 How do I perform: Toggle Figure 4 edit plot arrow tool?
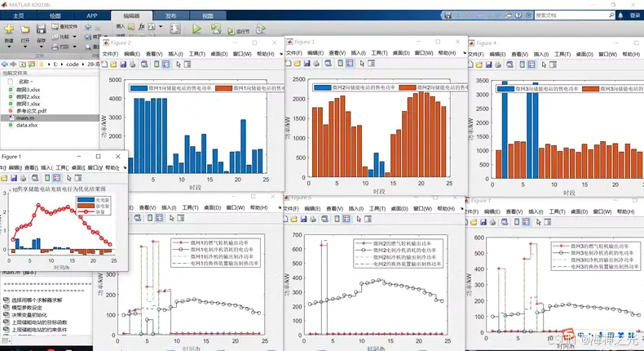click(x=544, y=64)
